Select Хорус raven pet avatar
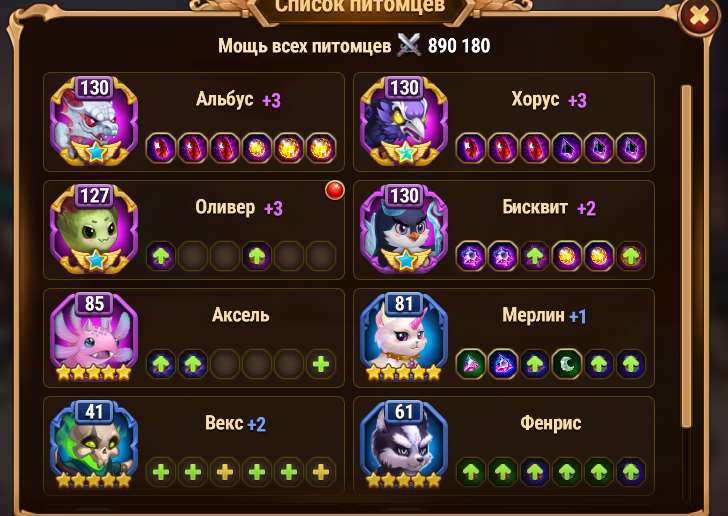Screen dimensions: 728x516 click(404, 122)
